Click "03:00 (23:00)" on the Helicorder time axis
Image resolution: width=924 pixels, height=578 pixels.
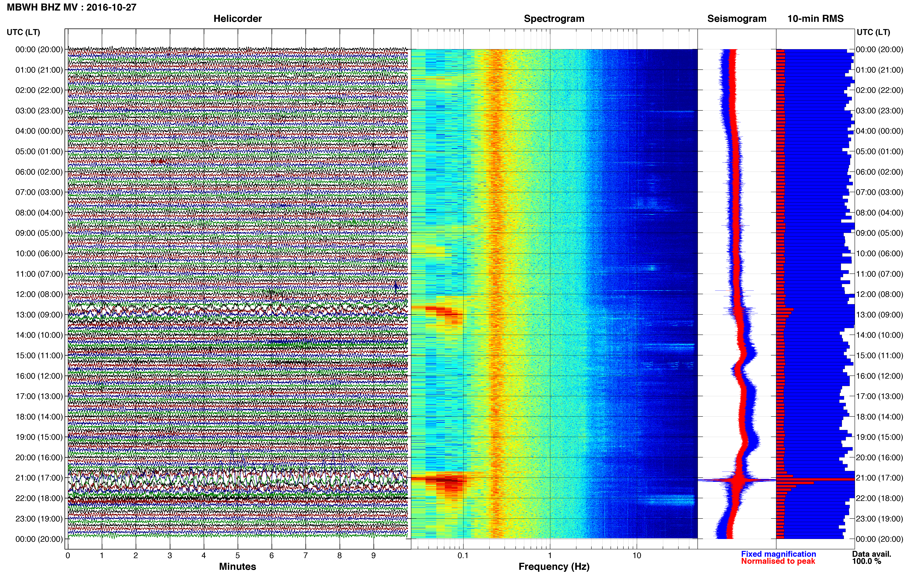(39, 111)
